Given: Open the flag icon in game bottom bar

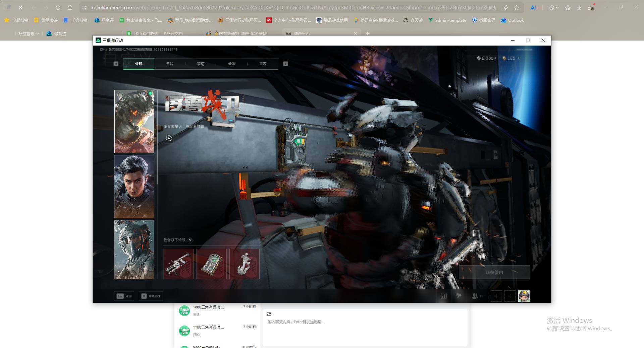Looking at the screenshot, I should [459, 296].
